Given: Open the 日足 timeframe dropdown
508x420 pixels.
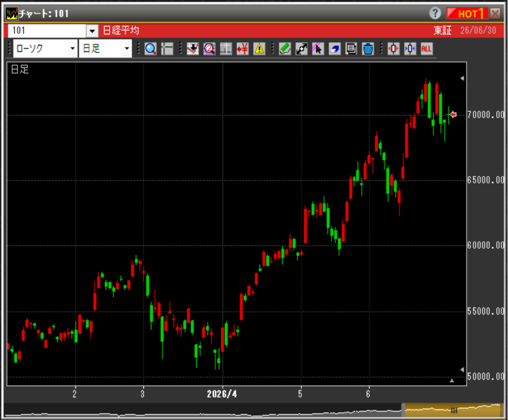Looking at the screenshot, I should tap(105, 49).
